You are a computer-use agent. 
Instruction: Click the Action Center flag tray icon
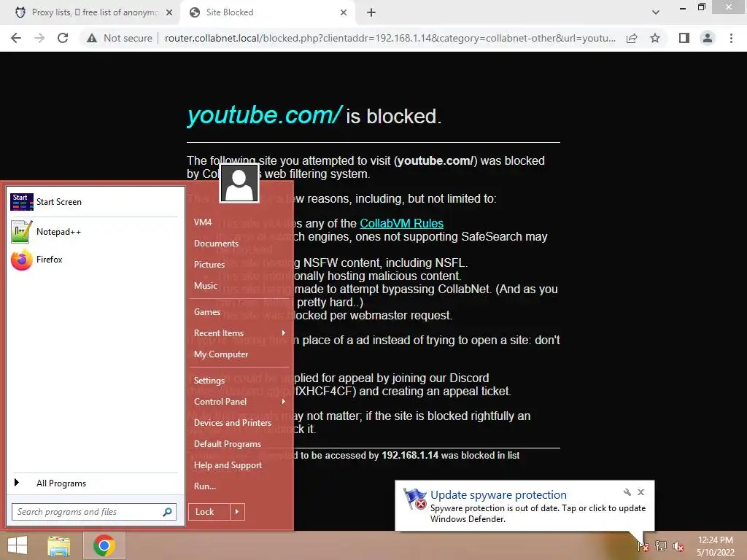tap(643, 546)
